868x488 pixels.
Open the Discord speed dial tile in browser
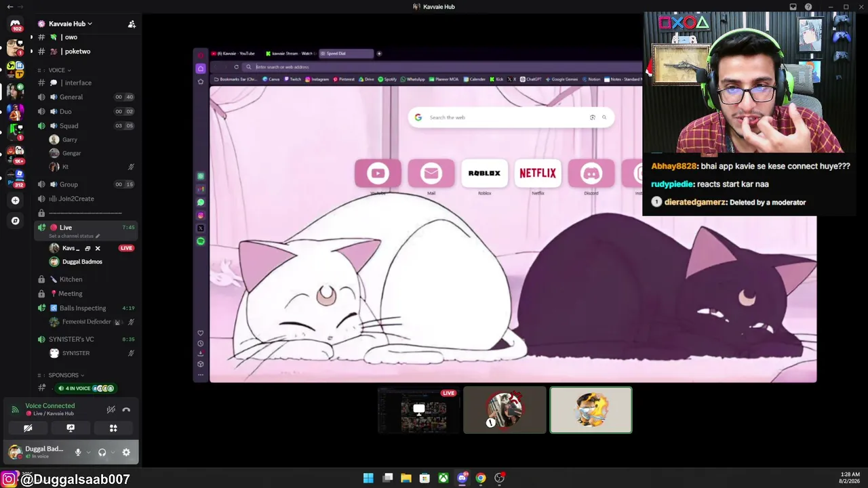click(591, 174)
